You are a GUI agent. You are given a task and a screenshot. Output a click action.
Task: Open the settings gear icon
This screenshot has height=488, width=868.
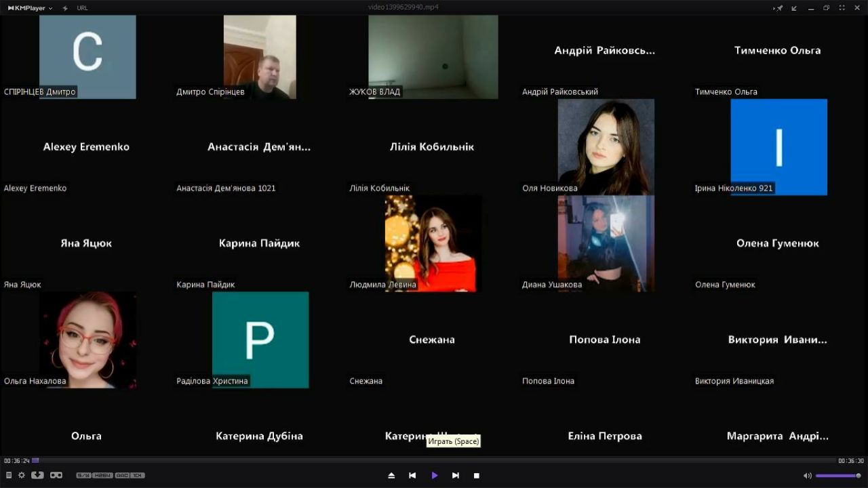22,476
